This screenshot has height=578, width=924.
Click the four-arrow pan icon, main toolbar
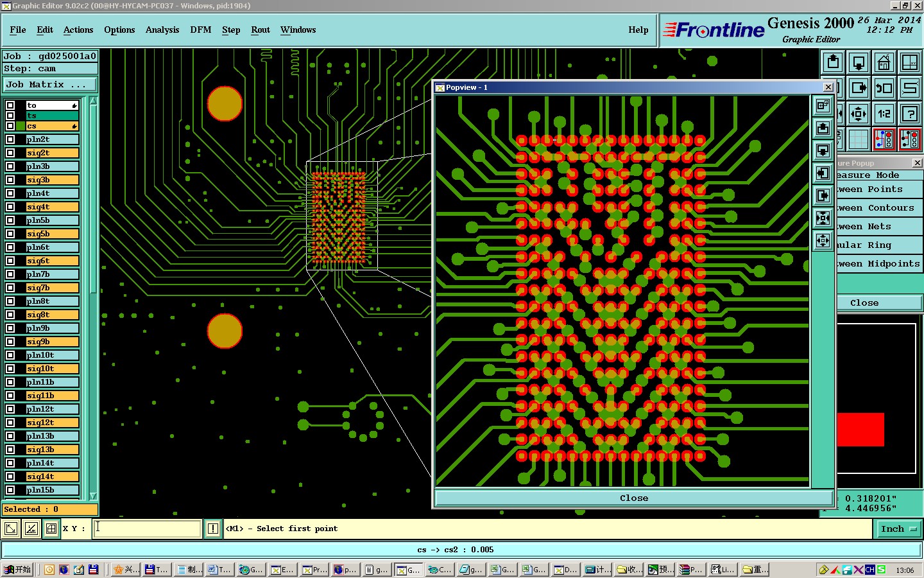click(x=859, y=114)
